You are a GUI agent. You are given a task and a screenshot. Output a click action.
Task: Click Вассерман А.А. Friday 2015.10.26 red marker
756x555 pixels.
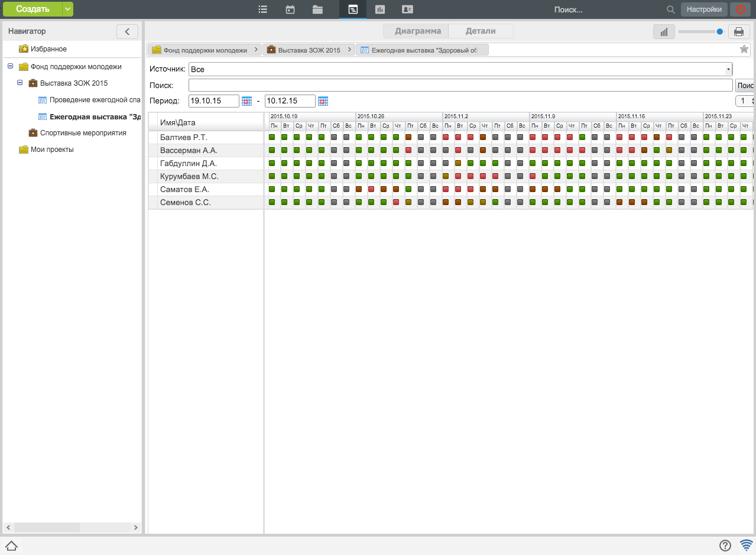tap(408, 150)
